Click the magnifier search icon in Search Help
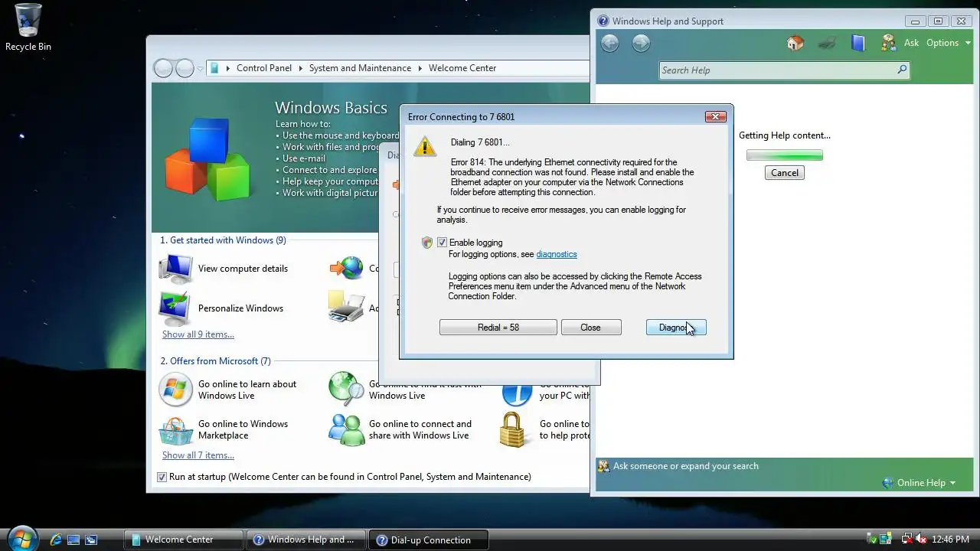The height and width of the screenshot is (551, 980). click(x=902, y=70)
